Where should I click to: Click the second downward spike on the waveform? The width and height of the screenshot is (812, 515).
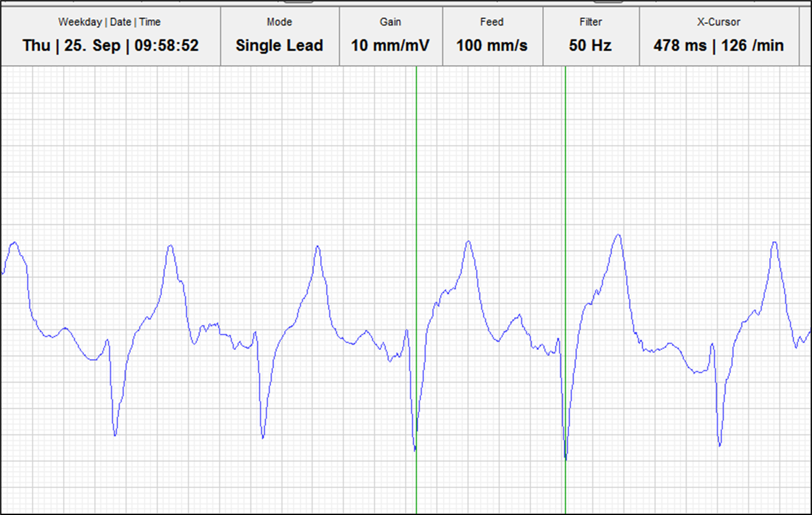263,435
